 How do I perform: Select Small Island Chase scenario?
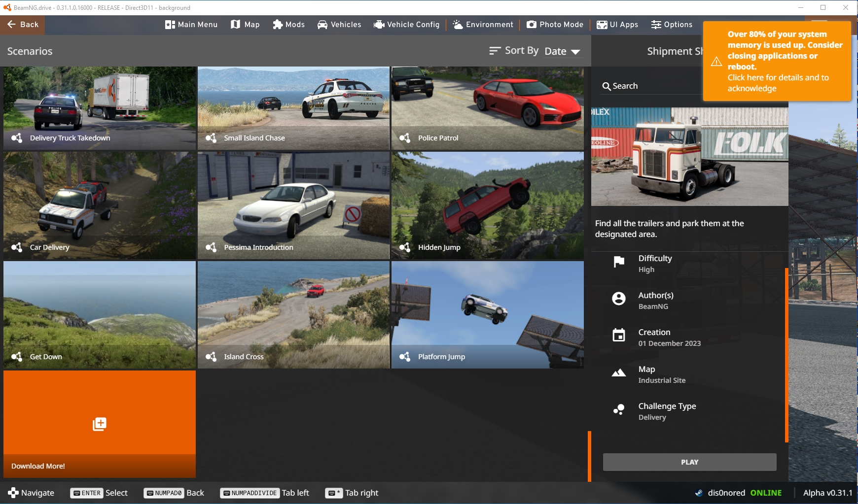(293, 108)
